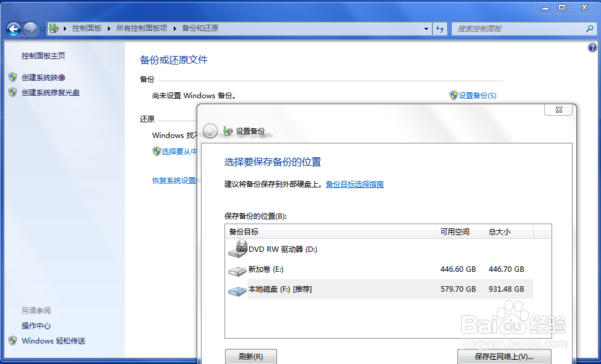The width and height of the screenshot is (601, 364).
Task: Click the drive icon for 本地磁盘 (F:)
Action: 237,291
